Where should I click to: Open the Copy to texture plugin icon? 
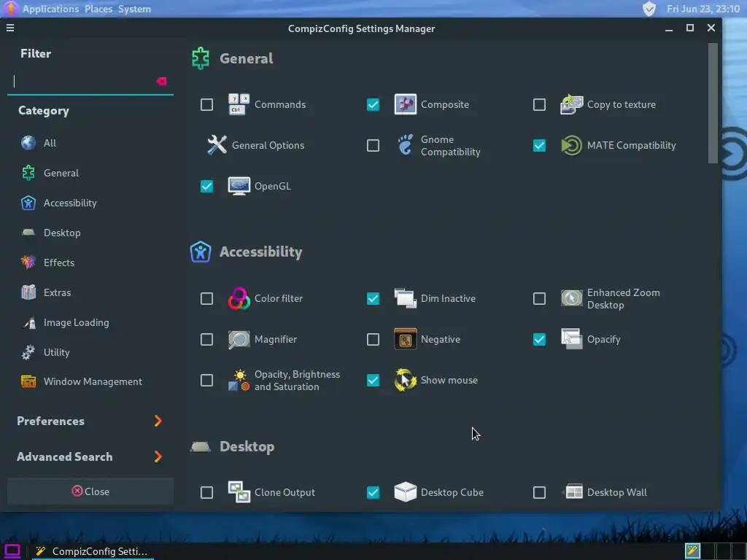pos(571,104)
